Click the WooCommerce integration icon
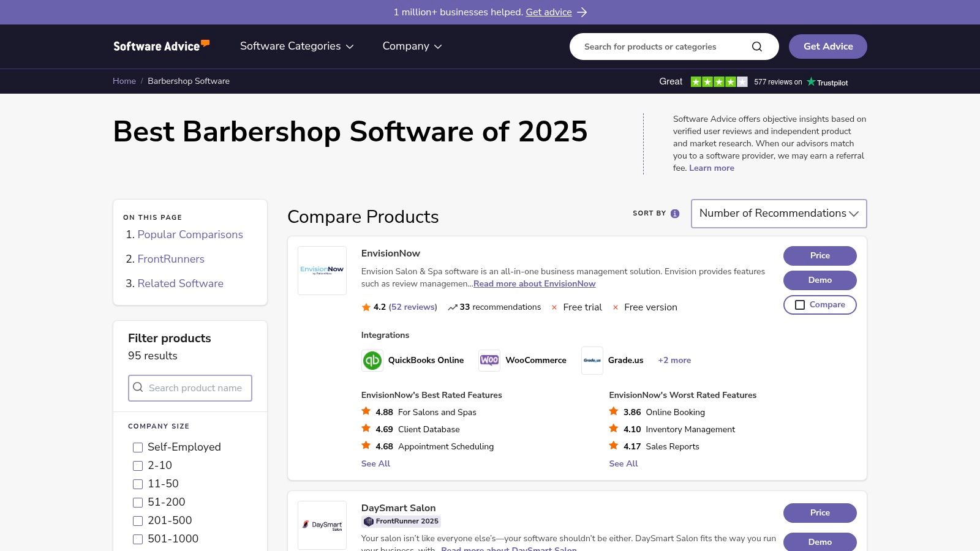Screen dimensions: 980x551 point(489,361)
